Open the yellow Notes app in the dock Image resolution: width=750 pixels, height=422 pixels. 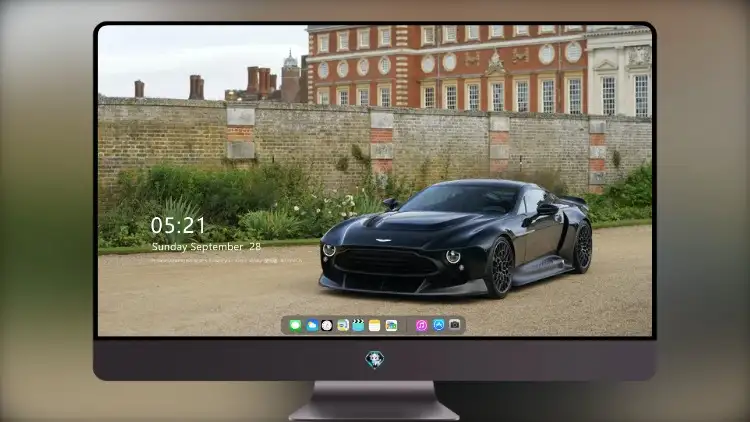(x=375, y=325)
